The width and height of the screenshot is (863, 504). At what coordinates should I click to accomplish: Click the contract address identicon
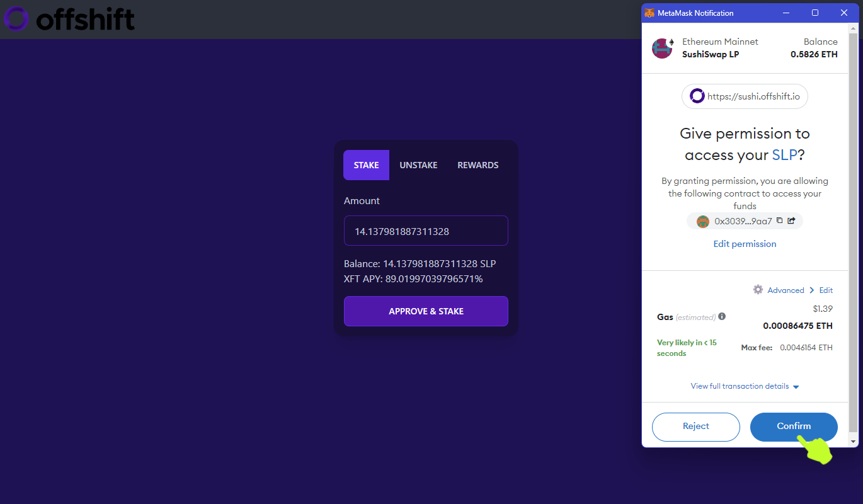pos(703,221)
